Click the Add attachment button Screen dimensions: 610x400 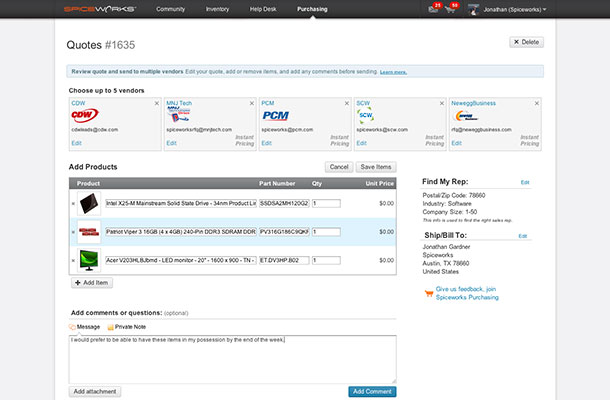[x=95, y=391]
